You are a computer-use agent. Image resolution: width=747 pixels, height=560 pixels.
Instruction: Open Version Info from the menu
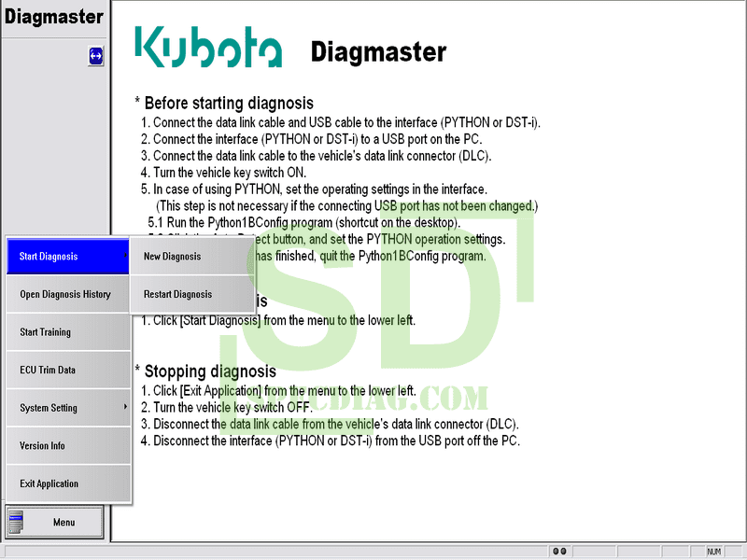point(67,446)
